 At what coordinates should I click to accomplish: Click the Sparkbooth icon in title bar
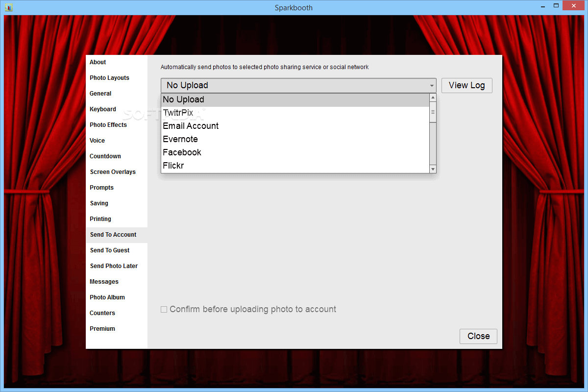pyautogui.click(x=8, y=7)
